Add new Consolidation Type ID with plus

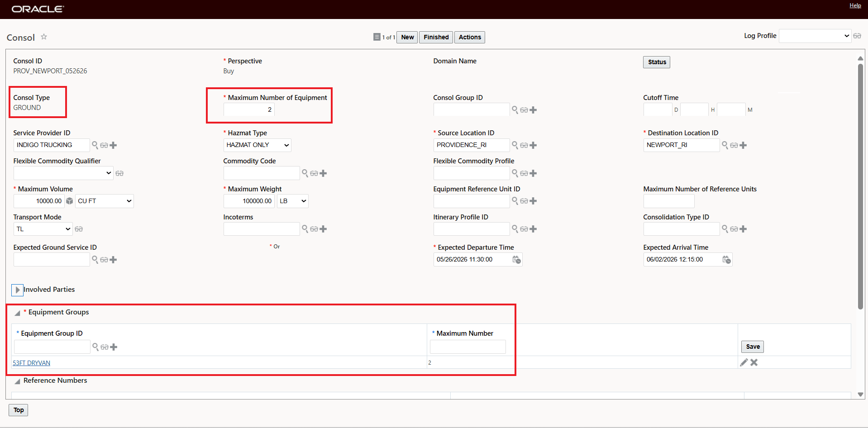tap(743, 229)
